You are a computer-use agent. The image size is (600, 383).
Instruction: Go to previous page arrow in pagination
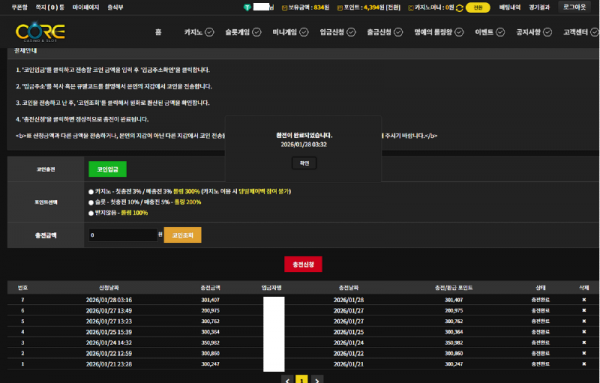[x=287, y=380]
